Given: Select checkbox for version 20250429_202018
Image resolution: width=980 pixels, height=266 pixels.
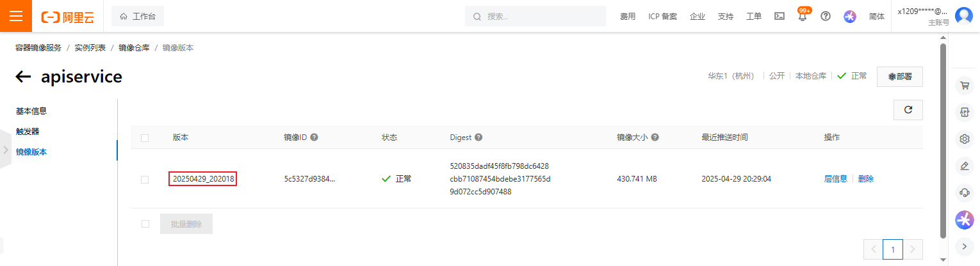Looking at the screenshot, I should [145, 179].
